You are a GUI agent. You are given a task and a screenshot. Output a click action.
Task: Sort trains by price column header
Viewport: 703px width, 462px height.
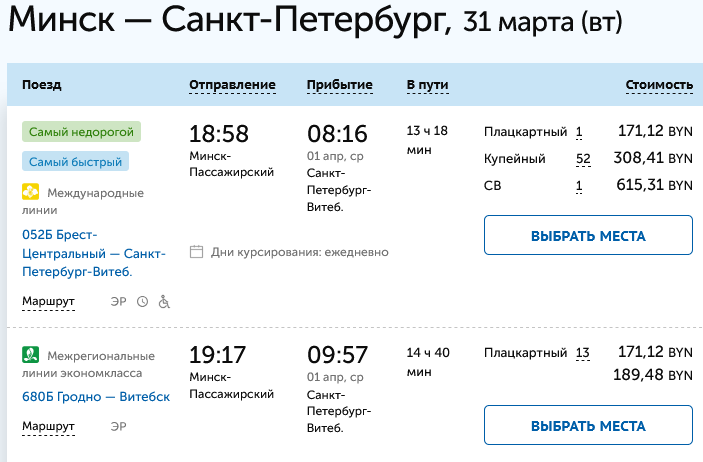point(659,85)
